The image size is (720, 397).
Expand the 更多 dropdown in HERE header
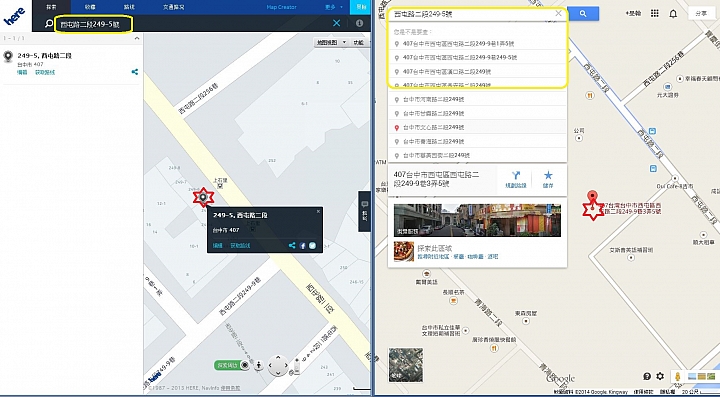coord(334,7)
